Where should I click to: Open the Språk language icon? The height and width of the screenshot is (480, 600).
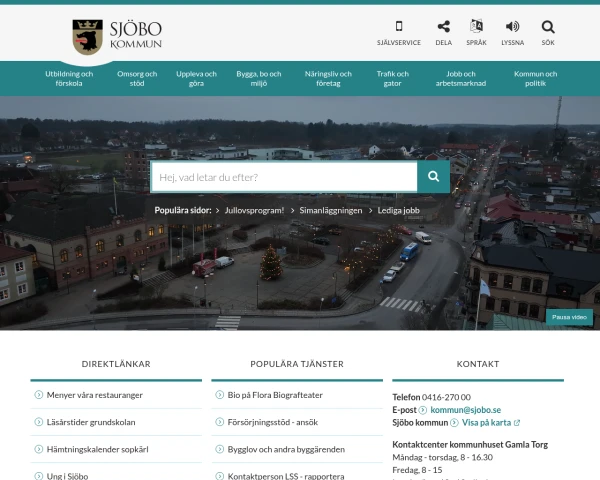tap(476, 27)
